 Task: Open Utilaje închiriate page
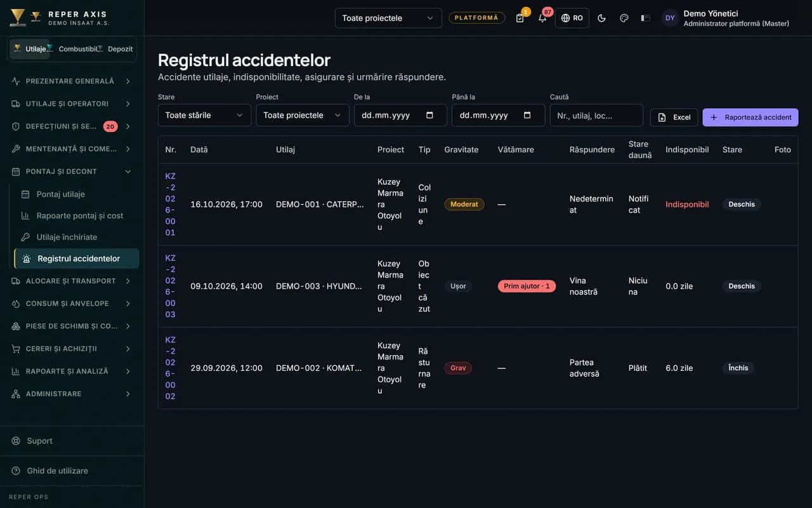click(x=76, y=237)
